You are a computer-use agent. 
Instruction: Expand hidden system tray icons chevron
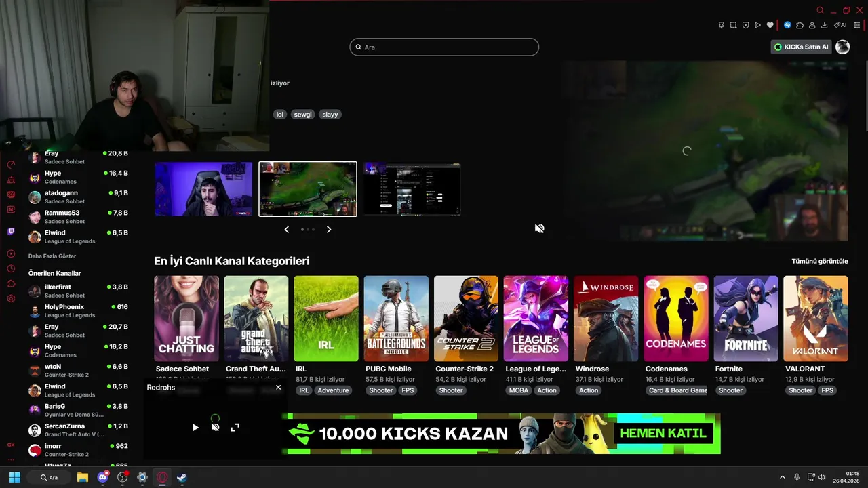coord(782,477)
